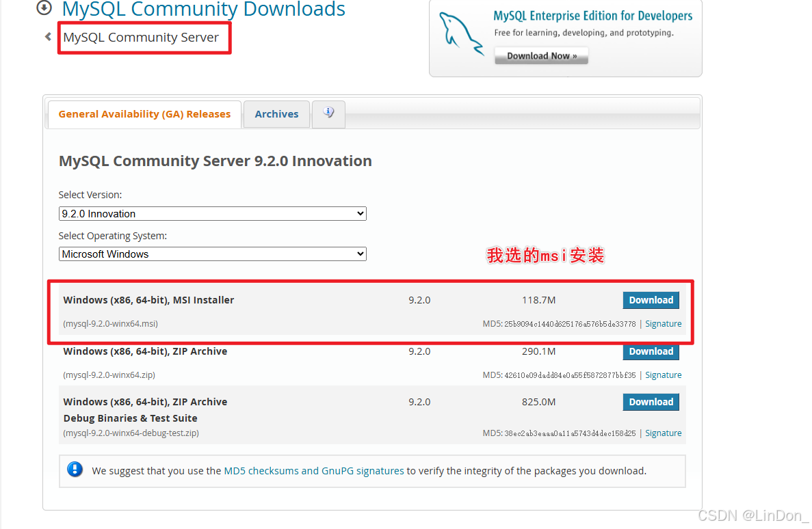Screen dimensions: 812x529
Task: Select filename text (mysql-9.2.0-winx64.msi)
Action: pos(111,324)
